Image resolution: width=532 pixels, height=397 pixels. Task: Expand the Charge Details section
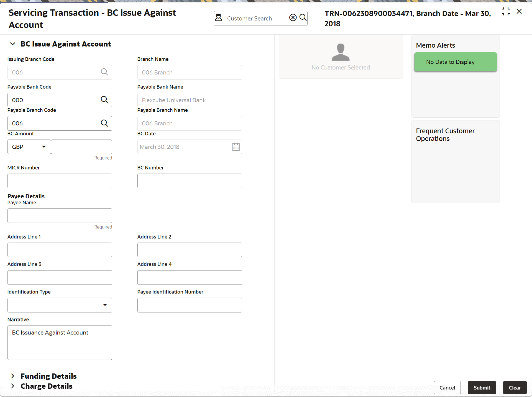coord(12,386)
